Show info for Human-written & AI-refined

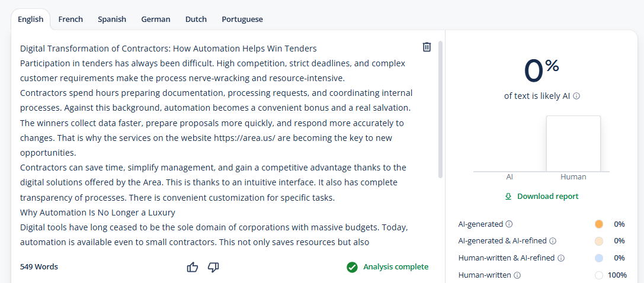coord(561,258)
